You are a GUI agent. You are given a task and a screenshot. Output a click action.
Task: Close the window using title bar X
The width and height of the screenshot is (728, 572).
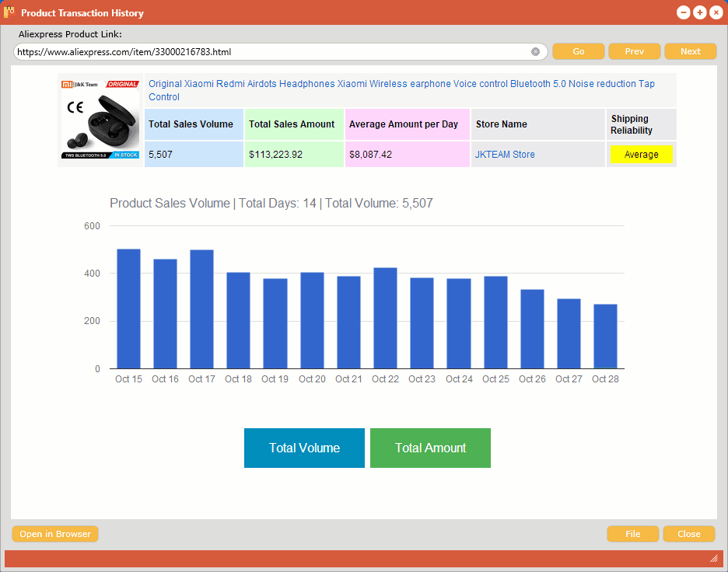coord(716,12)
